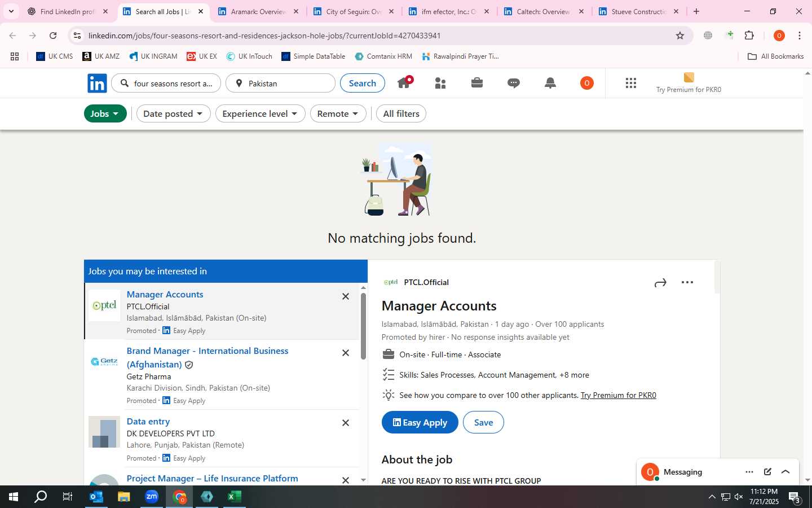This screenshot has width=812, height=508.
Task: Dismiss the Project Manager job card
Action: 346,480
